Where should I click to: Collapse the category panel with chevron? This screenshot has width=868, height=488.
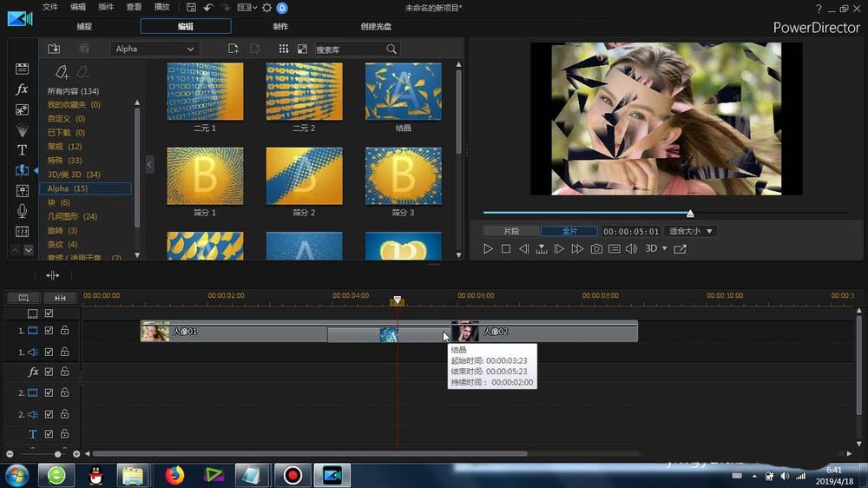149,164
